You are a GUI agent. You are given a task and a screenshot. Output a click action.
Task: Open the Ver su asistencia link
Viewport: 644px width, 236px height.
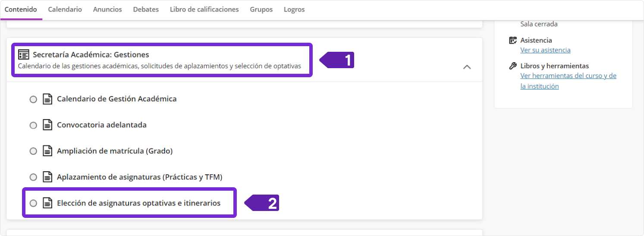[x=545, y=50]
